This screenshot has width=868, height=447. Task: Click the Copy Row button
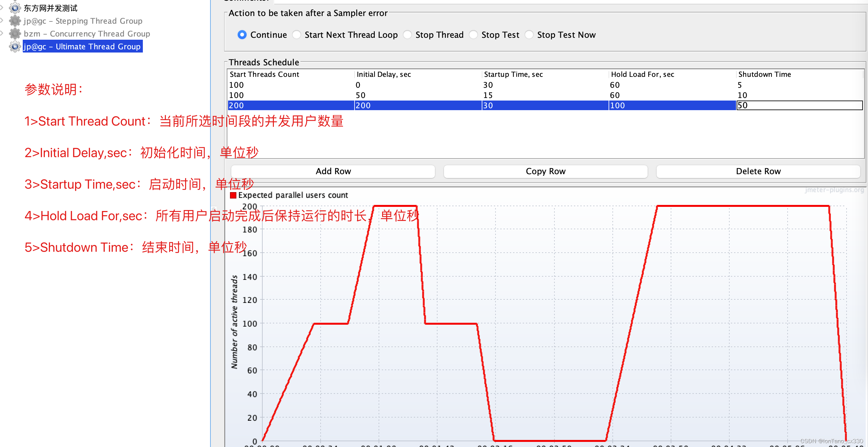(x=545, y=171)
